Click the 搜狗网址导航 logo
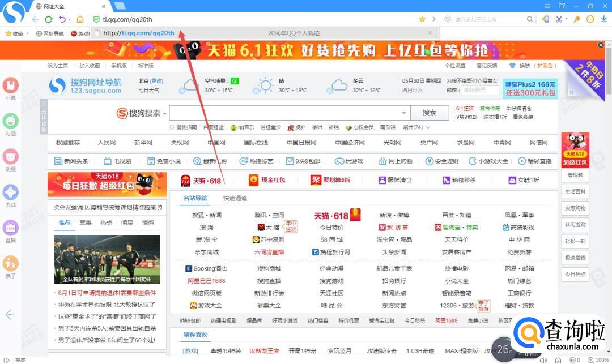Screen dimensions: 612x364 coord(86,85)
